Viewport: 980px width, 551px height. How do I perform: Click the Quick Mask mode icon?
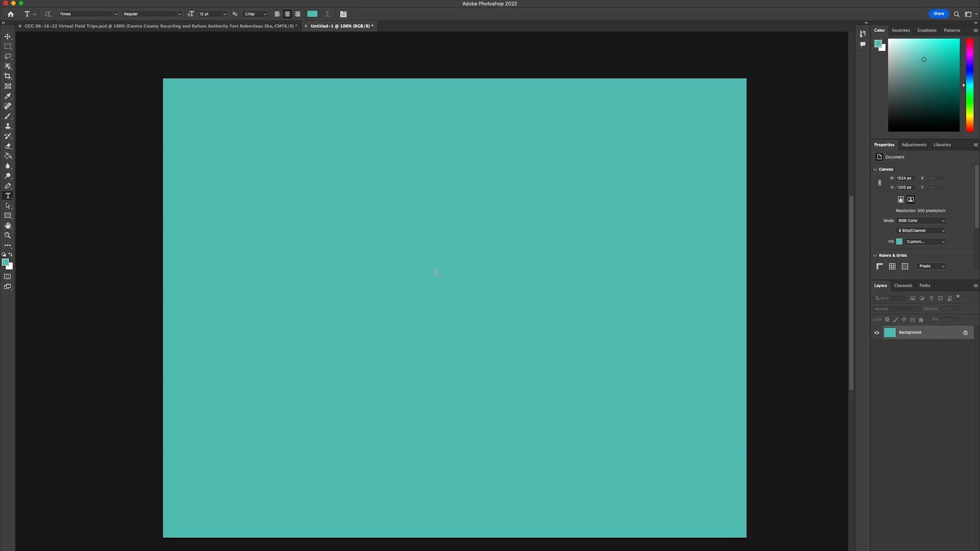tap(8, 277)
